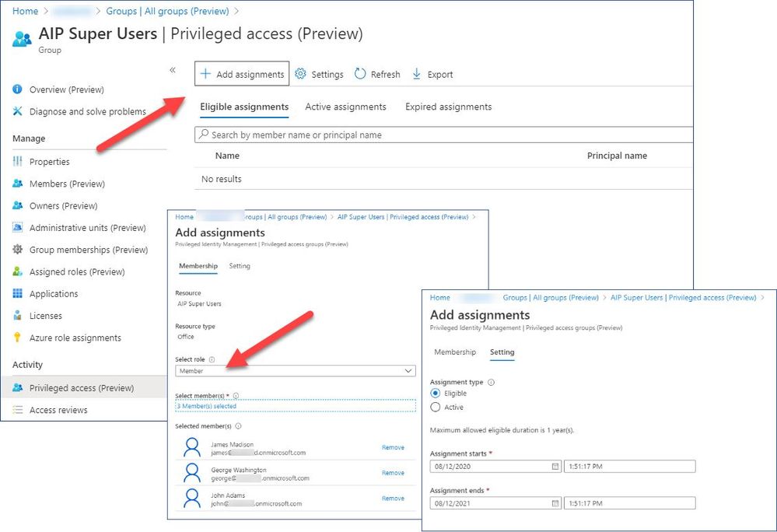Click the Principal name column header

pyautogui.click(x=617, y=156)
